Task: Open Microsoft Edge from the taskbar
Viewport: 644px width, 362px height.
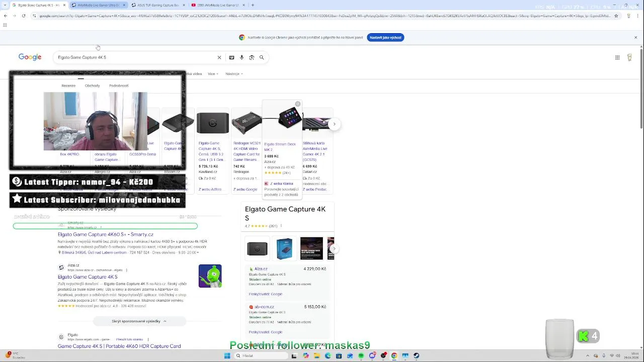Action: point(328,355)
